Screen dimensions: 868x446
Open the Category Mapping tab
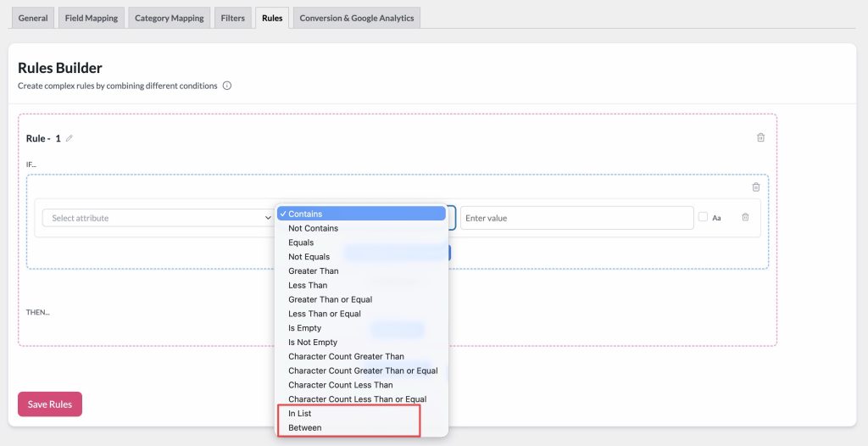coord(170,18)
